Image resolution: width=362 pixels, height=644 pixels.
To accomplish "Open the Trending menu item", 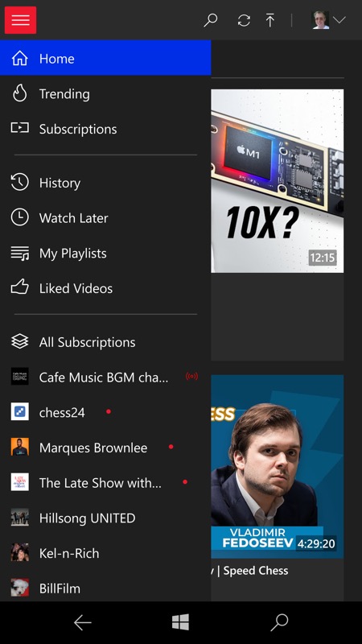I will [x=105, y=93].
